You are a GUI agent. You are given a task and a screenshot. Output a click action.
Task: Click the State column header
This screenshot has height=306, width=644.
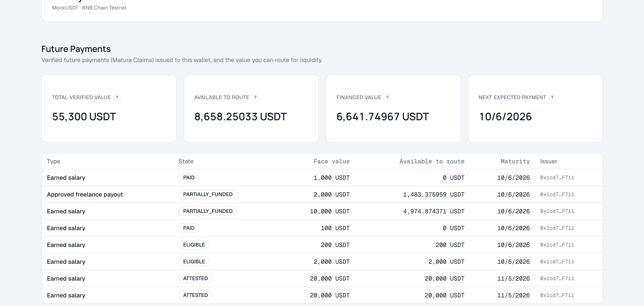click(186, 161)
